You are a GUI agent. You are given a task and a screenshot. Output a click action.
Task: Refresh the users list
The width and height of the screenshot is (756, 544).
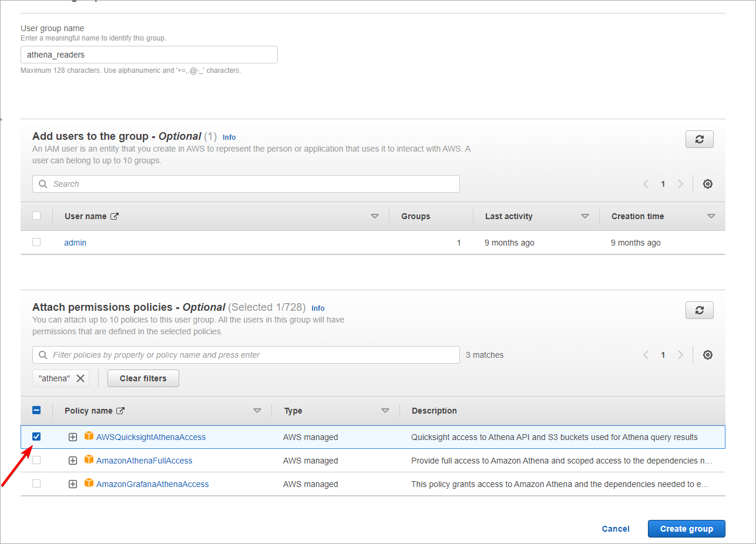point(699,139)
